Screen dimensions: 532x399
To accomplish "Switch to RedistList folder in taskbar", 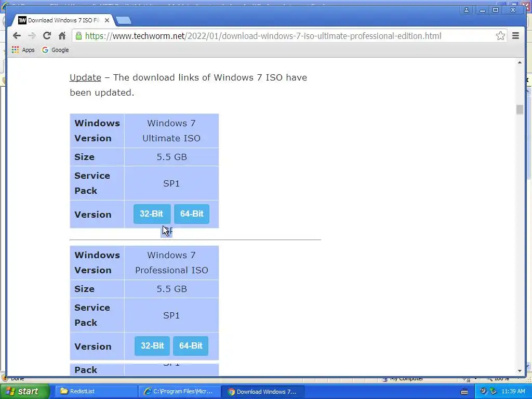I will coord(96,392).
